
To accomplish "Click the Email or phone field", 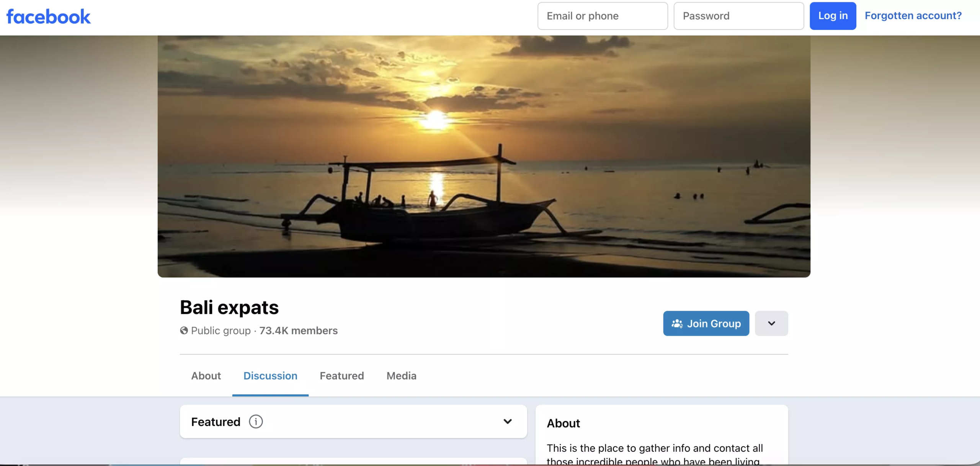I will (602, 16).
